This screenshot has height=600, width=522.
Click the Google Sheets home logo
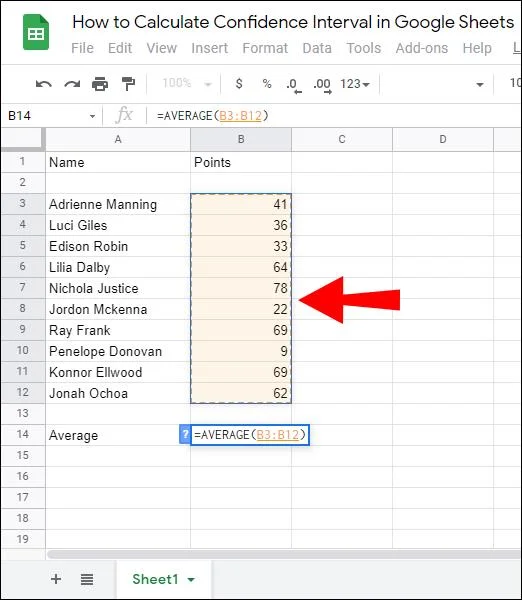(x=36, y=32)
